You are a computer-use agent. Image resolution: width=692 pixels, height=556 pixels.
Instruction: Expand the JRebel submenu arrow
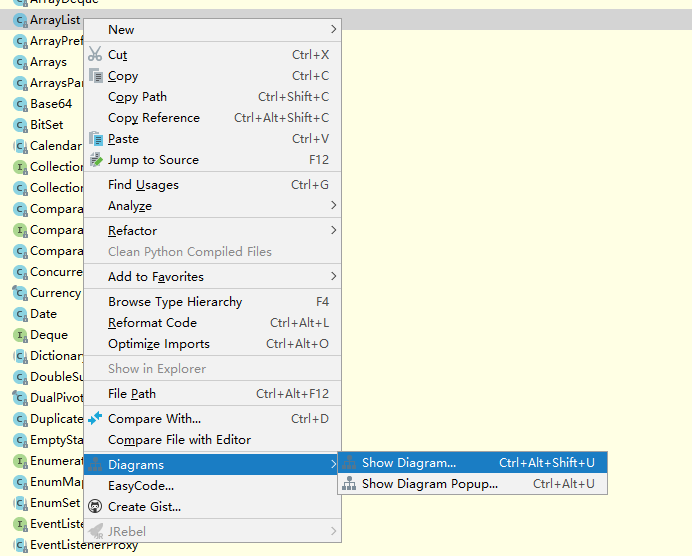(x=333, y=531)
